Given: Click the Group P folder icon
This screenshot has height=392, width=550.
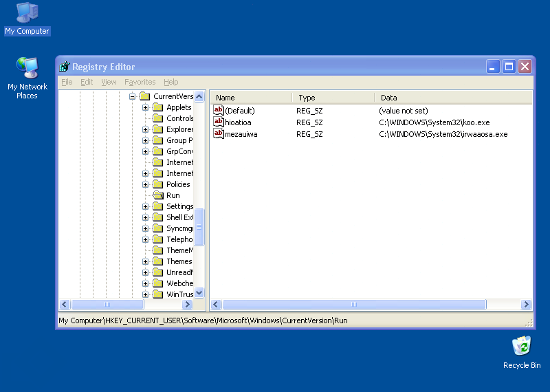Looking at the screenshot, I should click(x=158, y=140).
